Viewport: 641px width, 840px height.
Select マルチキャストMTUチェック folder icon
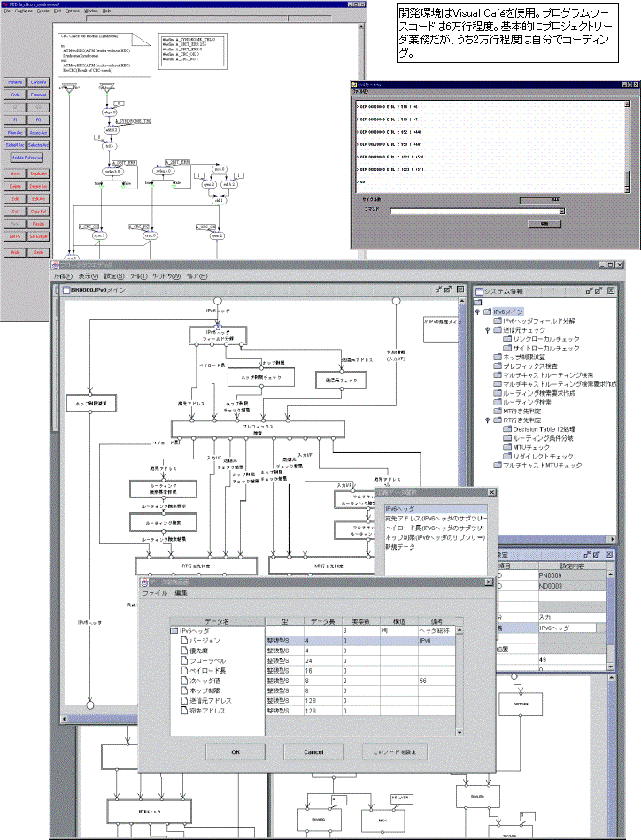coord(498,465)
